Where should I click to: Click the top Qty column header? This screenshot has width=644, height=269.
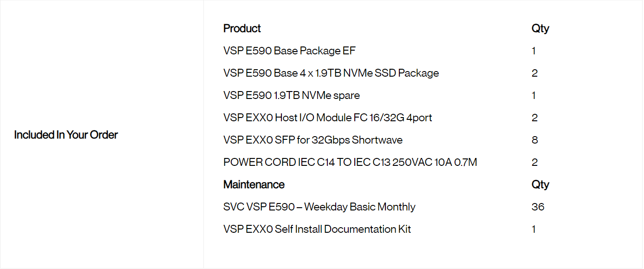(x=540, y=28)
